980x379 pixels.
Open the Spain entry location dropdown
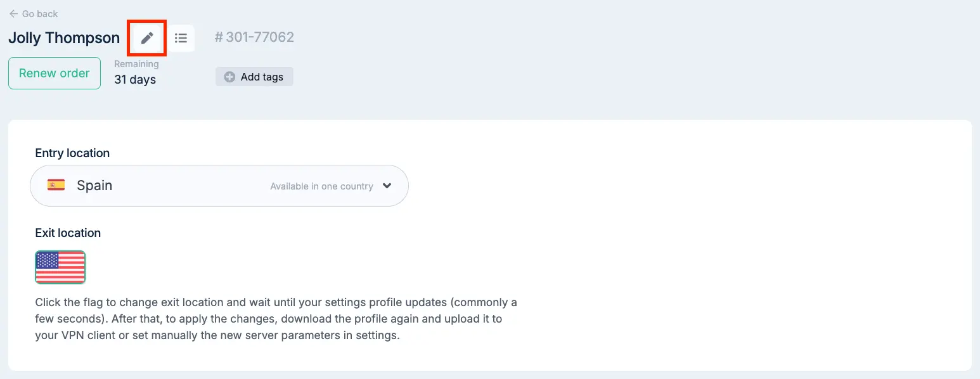tap(219, 186)
